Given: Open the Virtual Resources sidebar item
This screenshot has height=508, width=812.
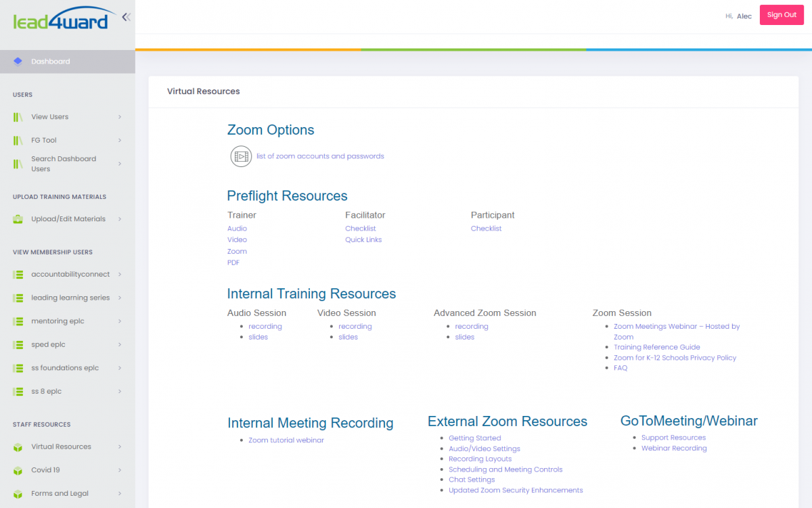Looking at the screenshot, I should pos(68,447).
